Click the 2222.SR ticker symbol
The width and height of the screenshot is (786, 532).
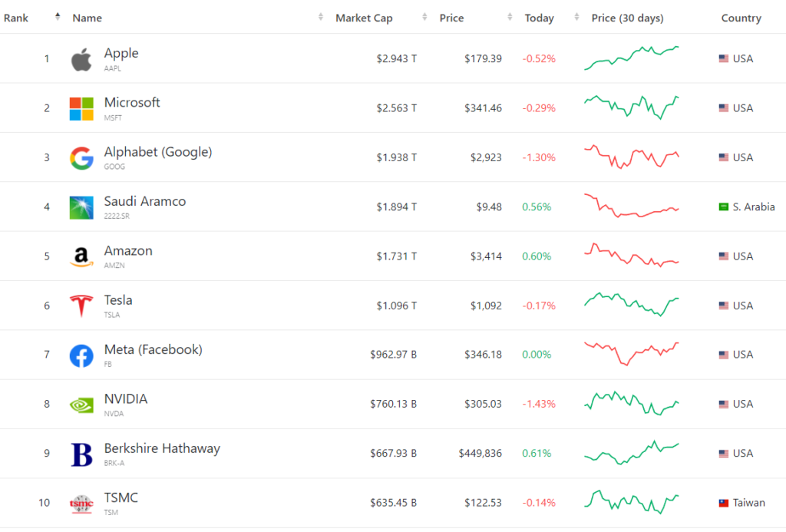pyautogui.click(x=117, y=216)
